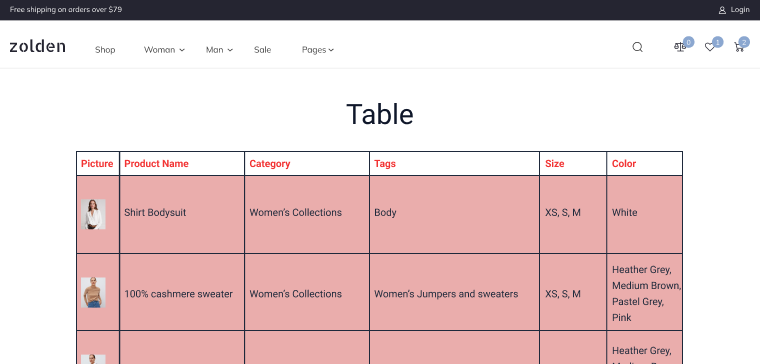Expand the Pages dropdown chevron
The height and width of the screenshot is (364, 760).
(331, 50)
